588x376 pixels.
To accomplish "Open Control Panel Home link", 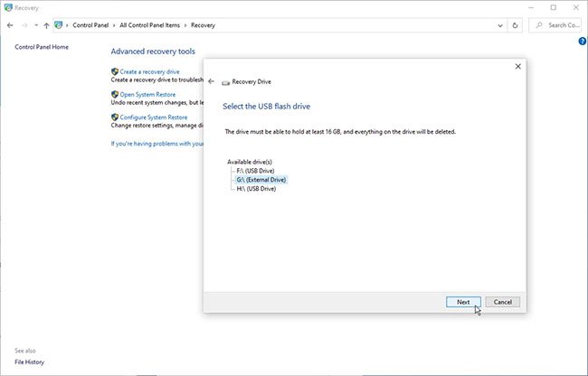I will (42, 47).
